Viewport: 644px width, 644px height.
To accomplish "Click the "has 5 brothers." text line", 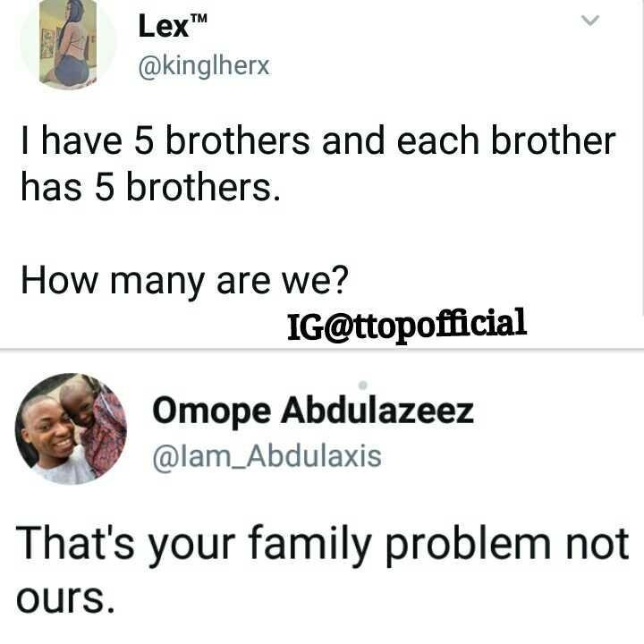I will pyautogui.click(x=151, y=187).
